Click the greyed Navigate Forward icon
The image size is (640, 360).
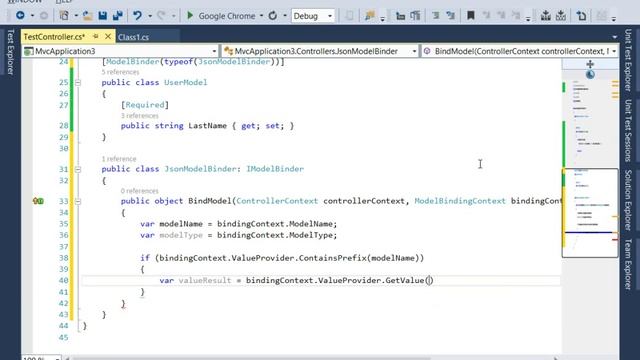pyautogui.click(x=44, y=16)
